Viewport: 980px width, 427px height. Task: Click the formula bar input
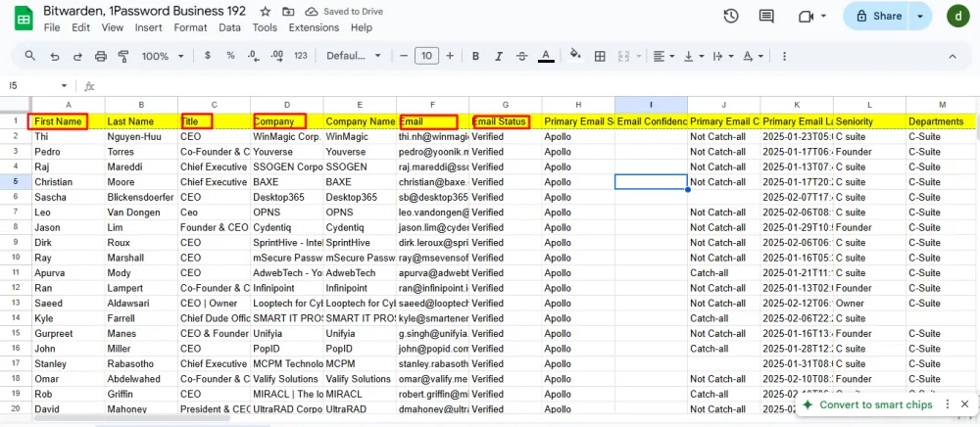point(537,86)
